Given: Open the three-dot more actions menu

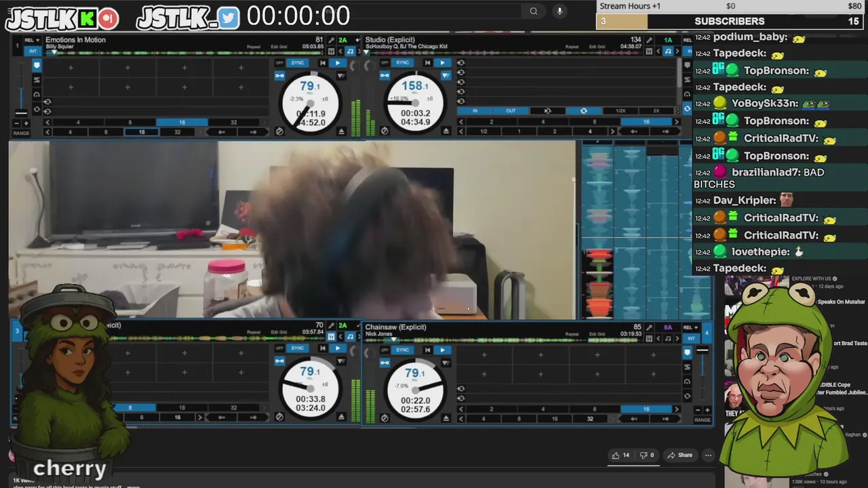Looking at the screenshot, I should click(x=708, y=455).
